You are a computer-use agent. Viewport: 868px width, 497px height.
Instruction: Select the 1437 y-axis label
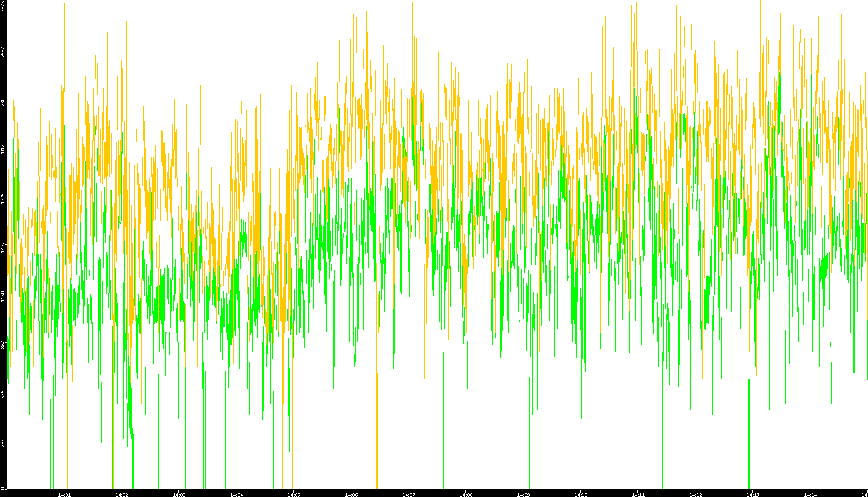click(3, 247)
